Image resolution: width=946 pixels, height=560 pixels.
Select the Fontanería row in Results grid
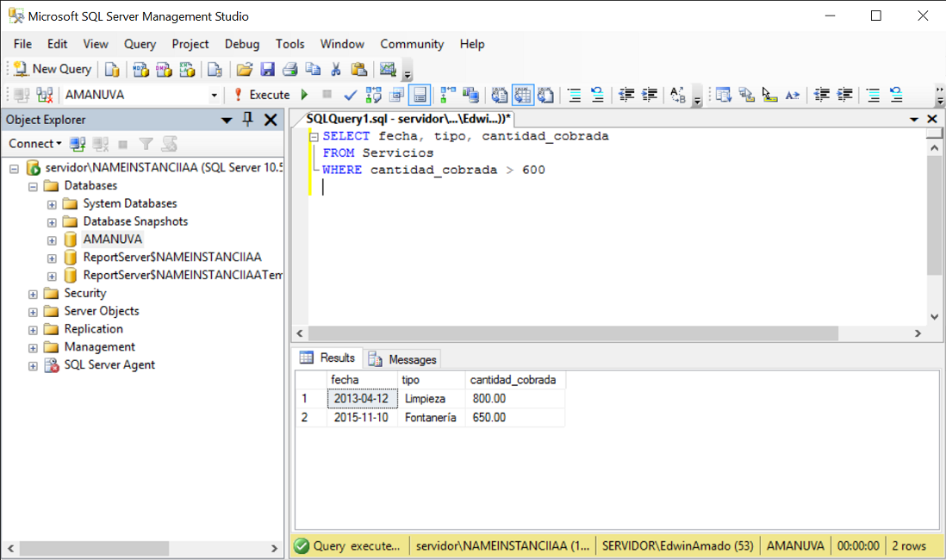431,417
